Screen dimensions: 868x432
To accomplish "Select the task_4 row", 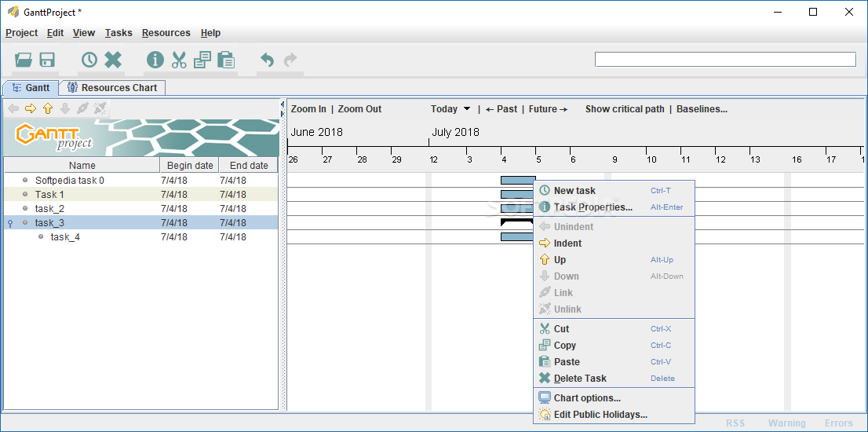I will tap(141, 237).
